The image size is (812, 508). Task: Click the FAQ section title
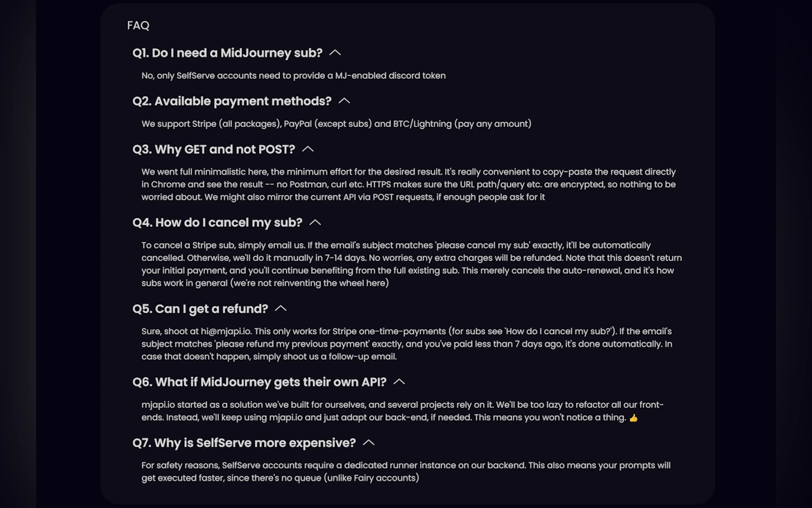pos(138,26)
